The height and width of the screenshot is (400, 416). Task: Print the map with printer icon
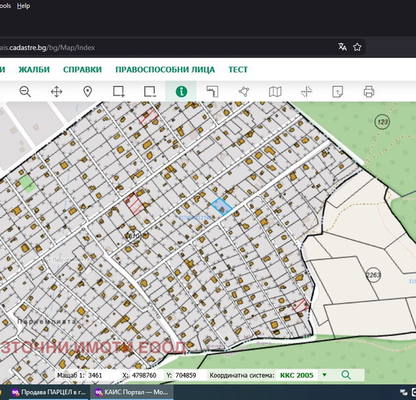[369, 91]
